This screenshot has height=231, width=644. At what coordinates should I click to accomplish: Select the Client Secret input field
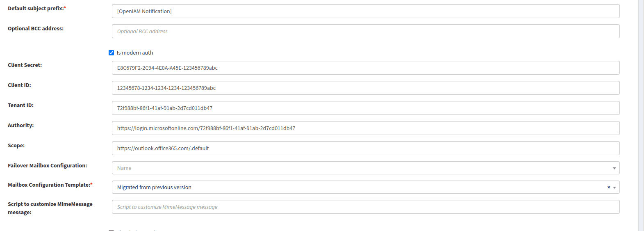pos(366,68)
